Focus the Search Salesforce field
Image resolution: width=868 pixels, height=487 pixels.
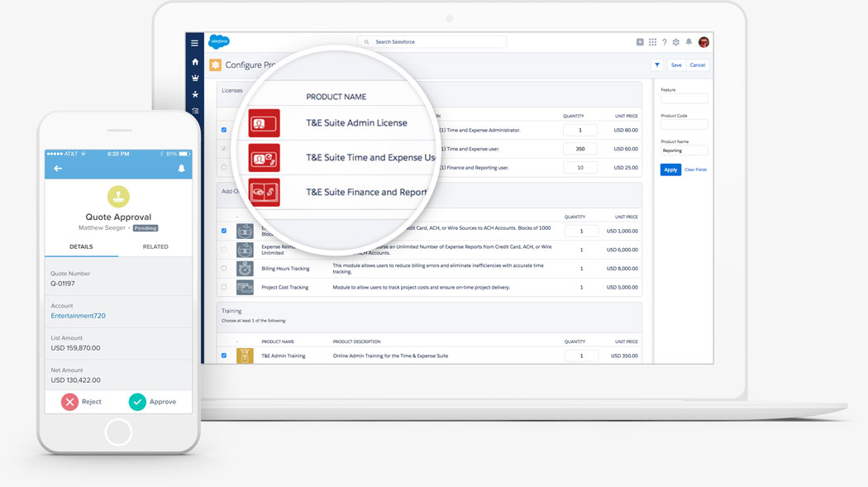coord(432,41)
